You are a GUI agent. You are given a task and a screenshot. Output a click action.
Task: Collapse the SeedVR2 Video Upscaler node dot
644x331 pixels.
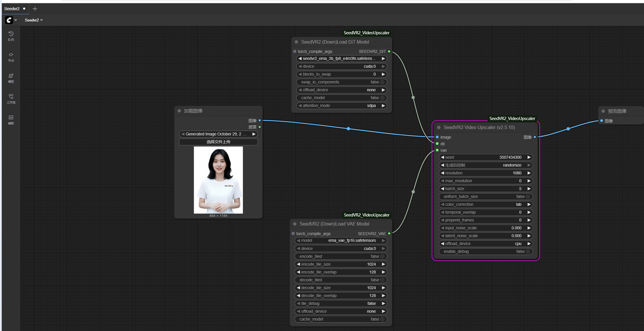(x=439, y=127)
